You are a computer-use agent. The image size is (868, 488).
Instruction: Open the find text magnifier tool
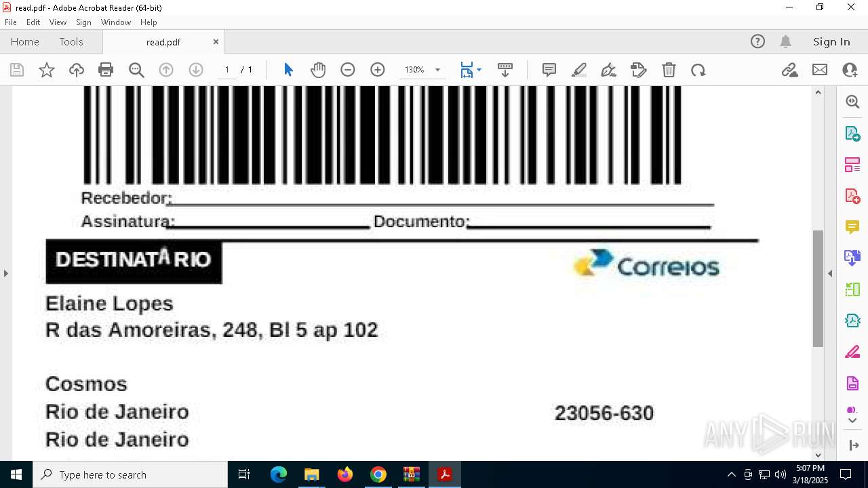click(136, 70)
